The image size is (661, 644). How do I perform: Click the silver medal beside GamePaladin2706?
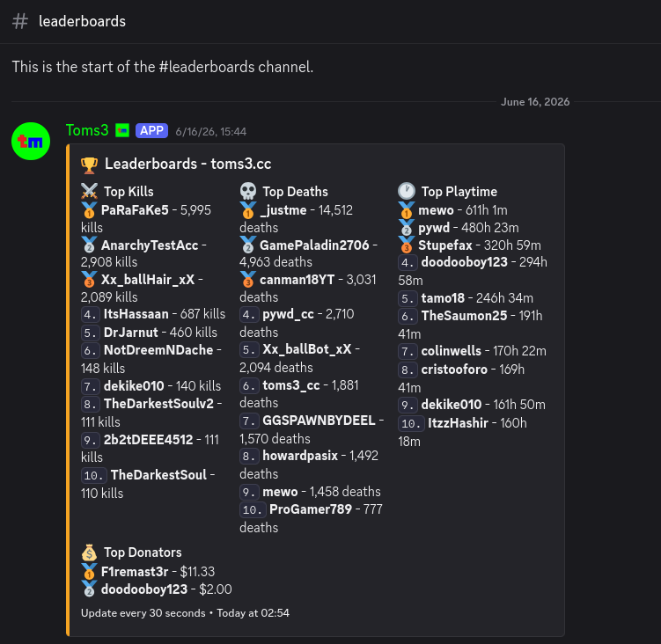(248, 245)
